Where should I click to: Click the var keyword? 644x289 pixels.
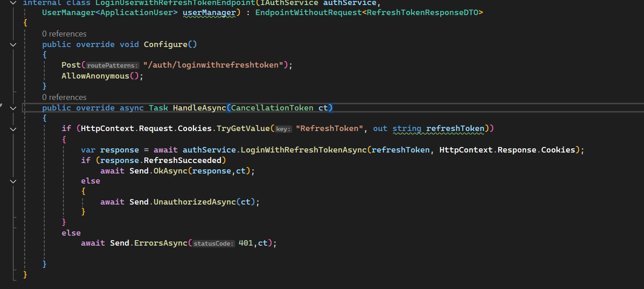pyautogui.click(x=88, y=150)
